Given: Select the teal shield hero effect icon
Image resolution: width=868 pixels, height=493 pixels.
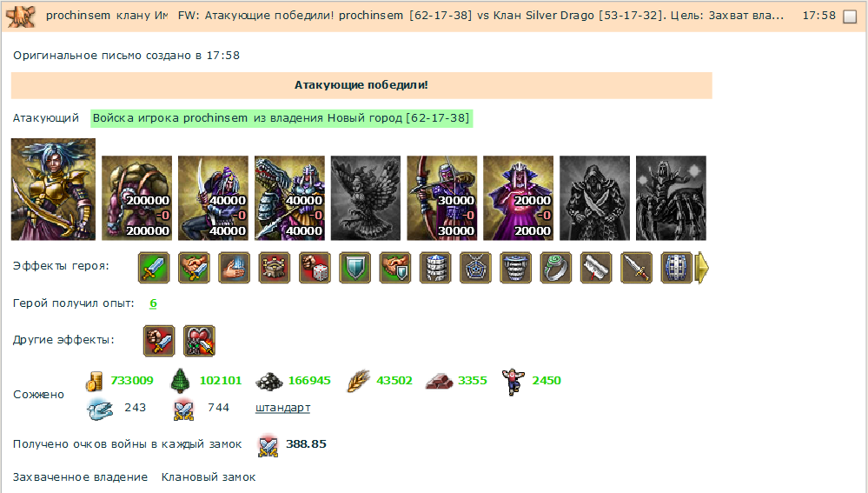Looking at the screenshot, I should [x=354, y=268].
